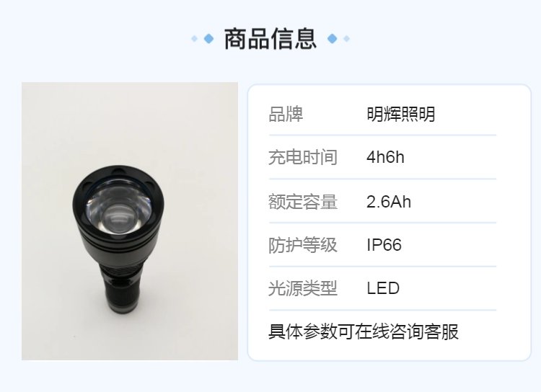Click 具体参数可在线咨询客服 text

(x=364, y=331)
